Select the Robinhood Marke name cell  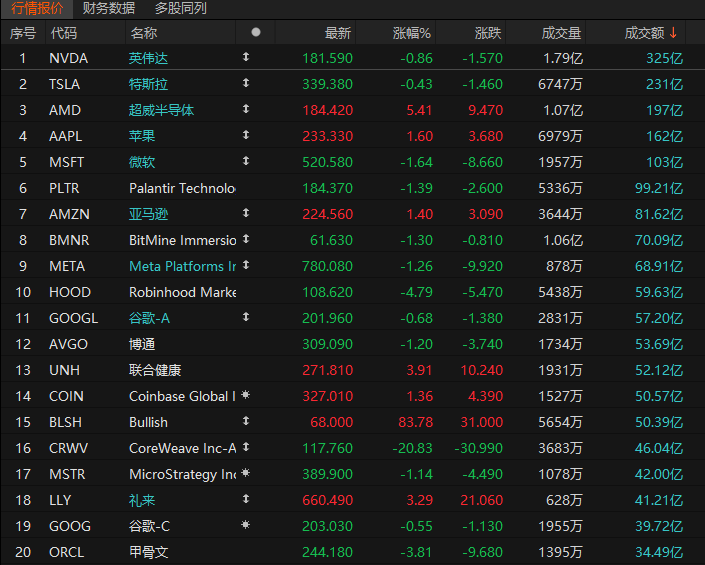[182, 293]
